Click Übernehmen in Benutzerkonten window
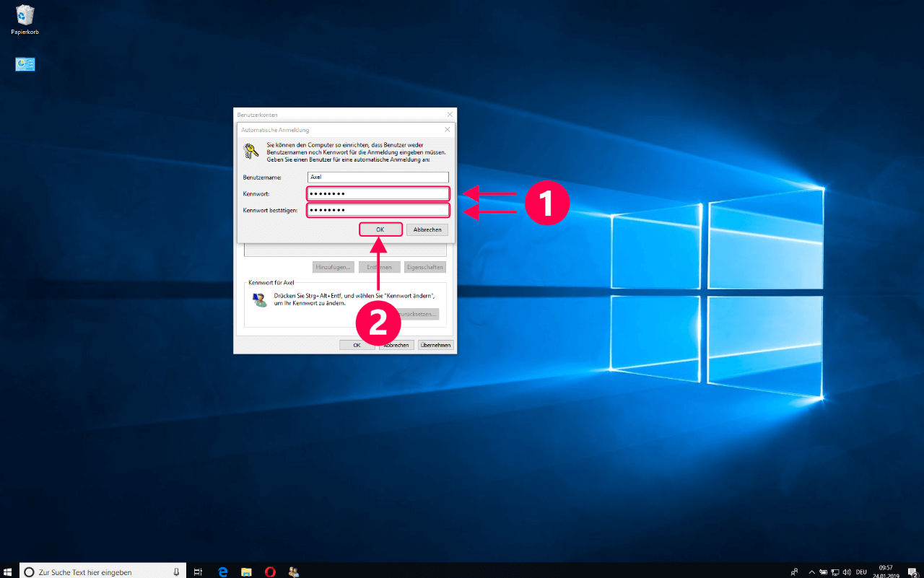The width and height of the screenshot is (924, 578). [x=435, y=345]
